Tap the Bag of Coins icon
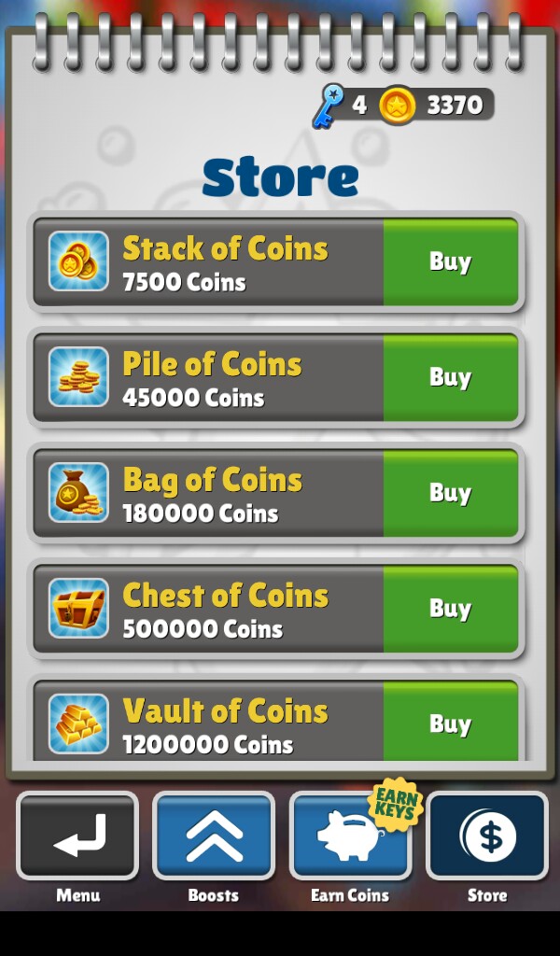The image size is (560, 956). [78, 492]
